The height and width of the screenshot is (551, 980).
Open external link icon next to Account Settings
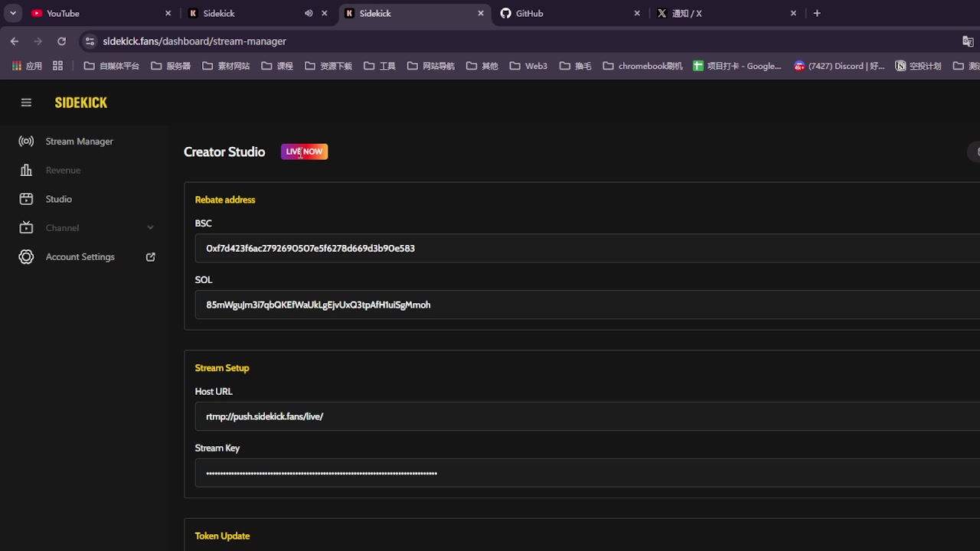tap(151, 257)
